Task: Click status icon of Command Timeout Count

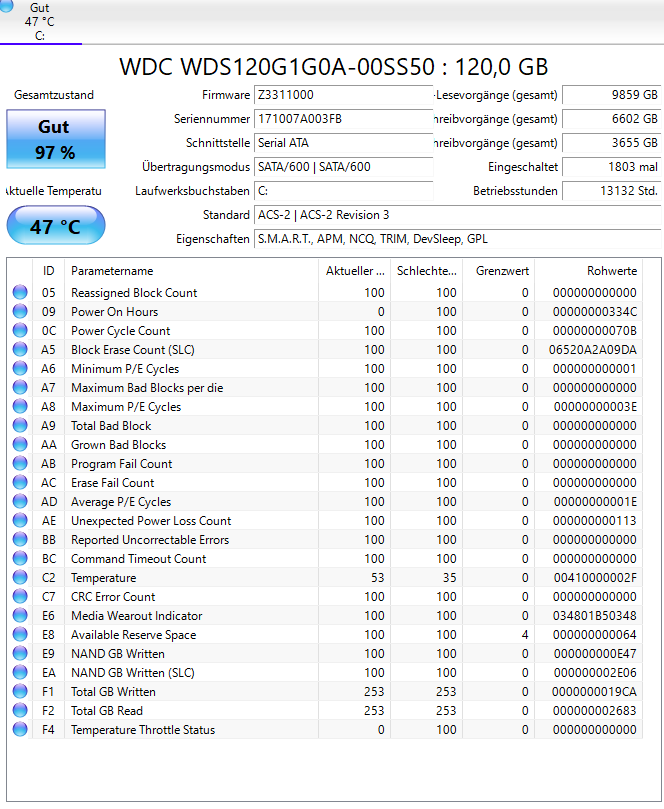Action: click(x=20, y=559)
